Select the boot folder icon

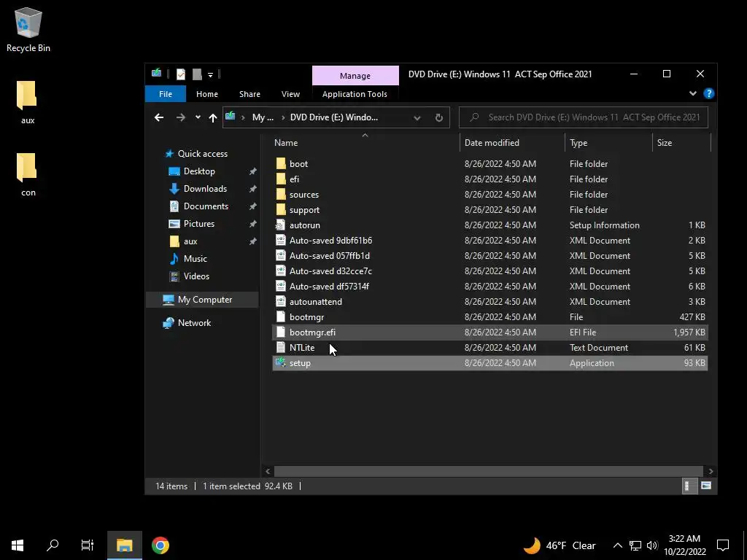(x=281, y=164)
